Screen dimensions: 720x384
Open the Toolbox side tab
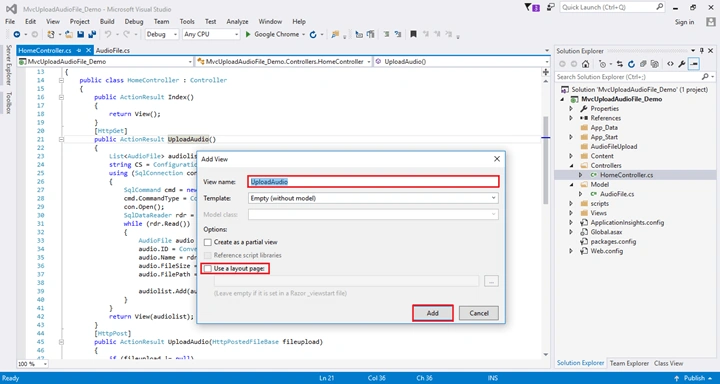[8, 103]
